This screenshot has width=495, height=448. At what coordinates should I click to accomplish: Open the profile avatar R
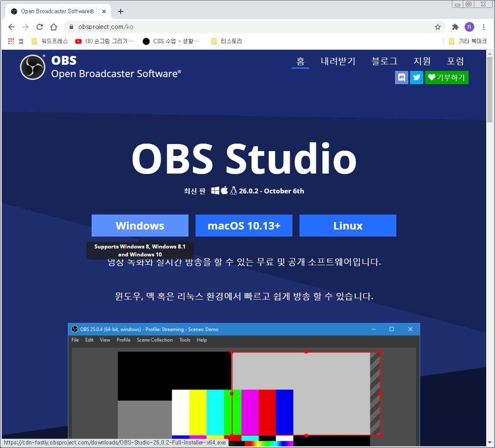point(469,27)
